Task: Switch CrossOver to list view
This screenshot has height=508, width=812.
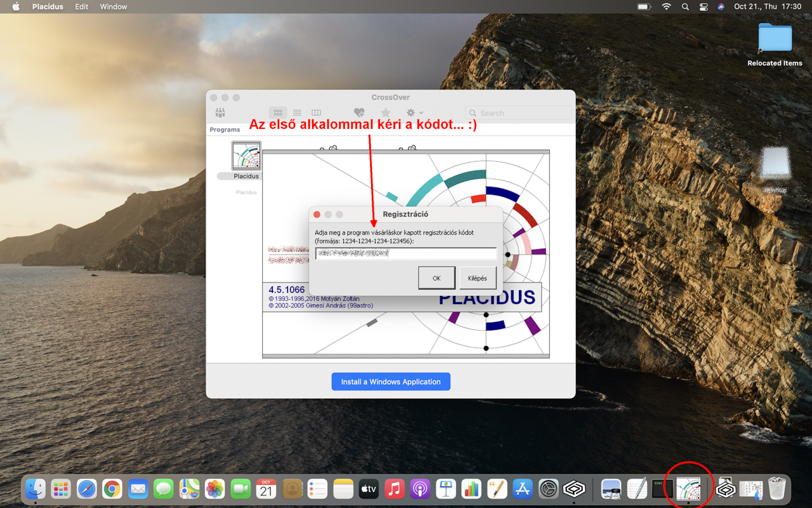Action: (297, 113)
